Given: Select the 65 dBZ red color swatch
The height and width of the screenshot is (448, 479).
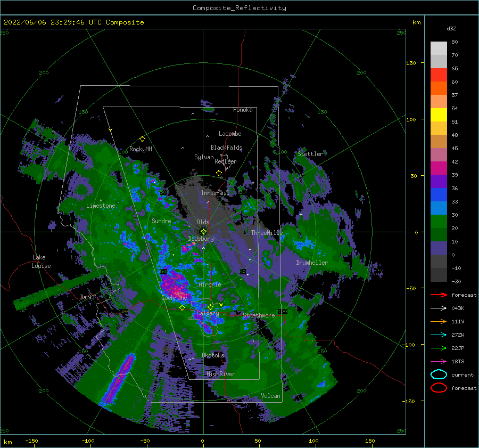Looking at the screenshot, I should tap(439, 75).
